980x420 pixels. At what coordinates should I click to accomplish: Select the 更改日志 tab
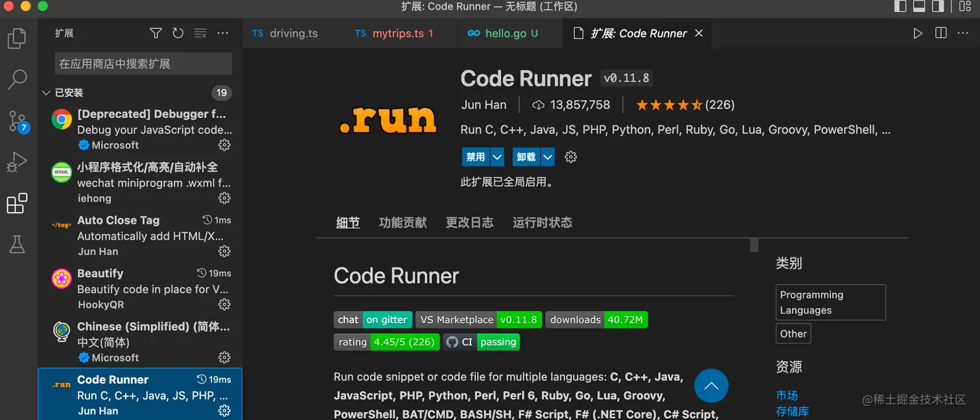coord(469,222)
